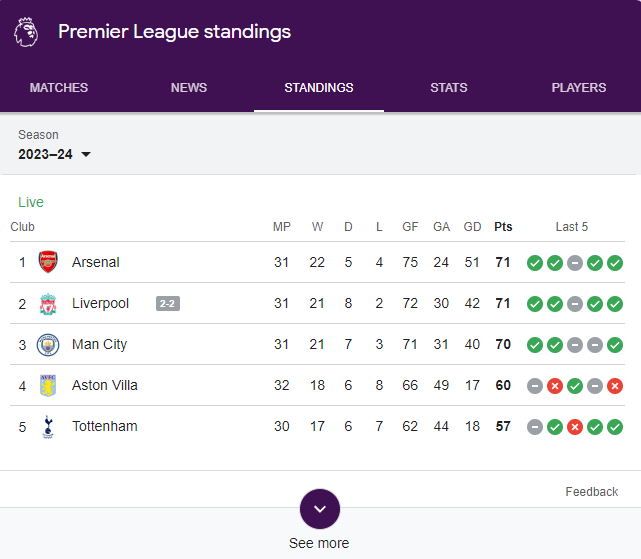Click the Feedback link
The image size is (641, 559).
pyautogui.click(x=592, y=492)
